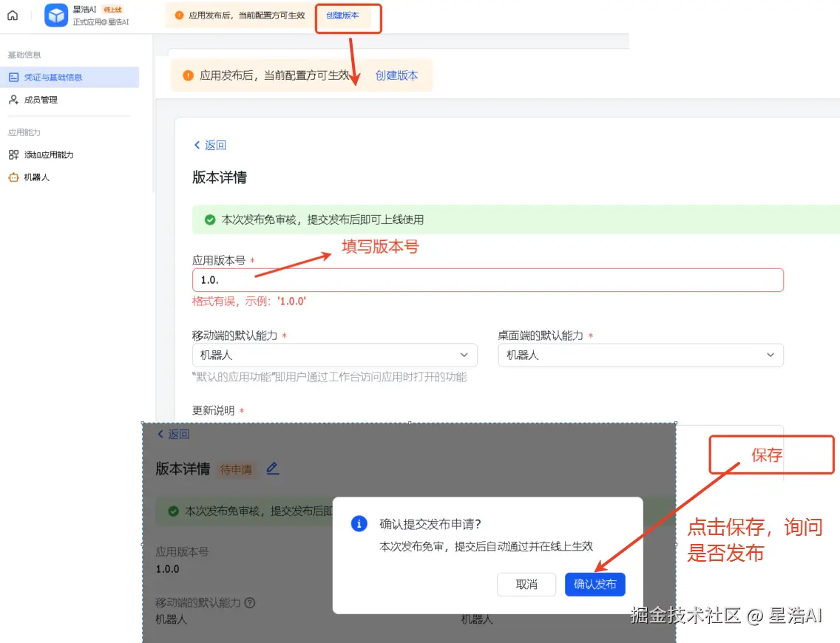Click the orange warning icon in top banner
This screenshot has width=840, height=643.
(180, 16)
